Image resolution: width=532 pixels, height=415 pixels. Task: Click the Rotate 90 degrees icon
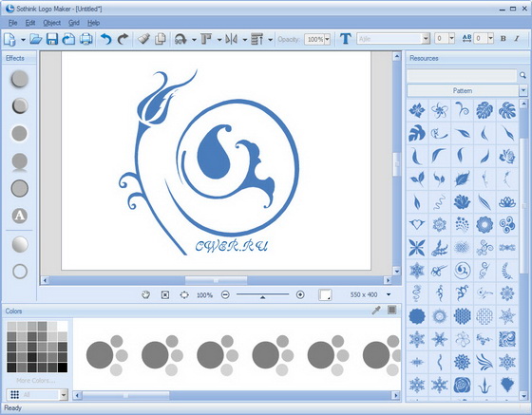[x=180, y=39]
